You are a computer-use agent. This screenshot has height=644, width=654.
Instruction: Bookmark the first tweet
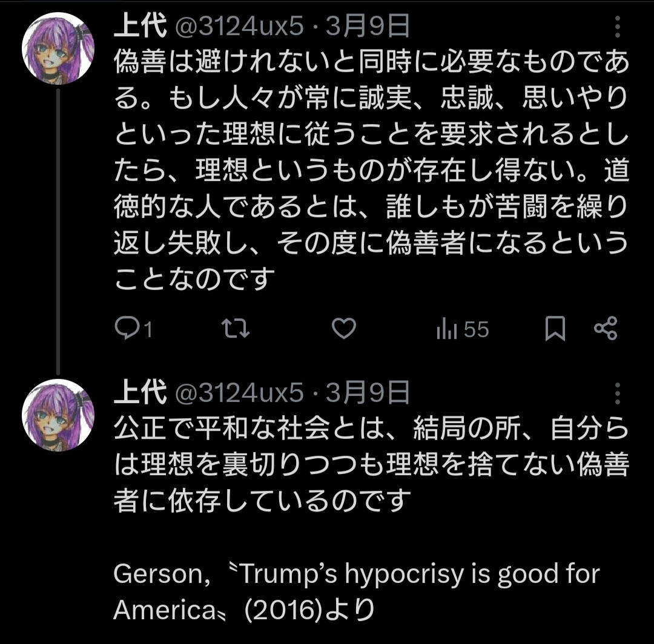tap(555, 329)
